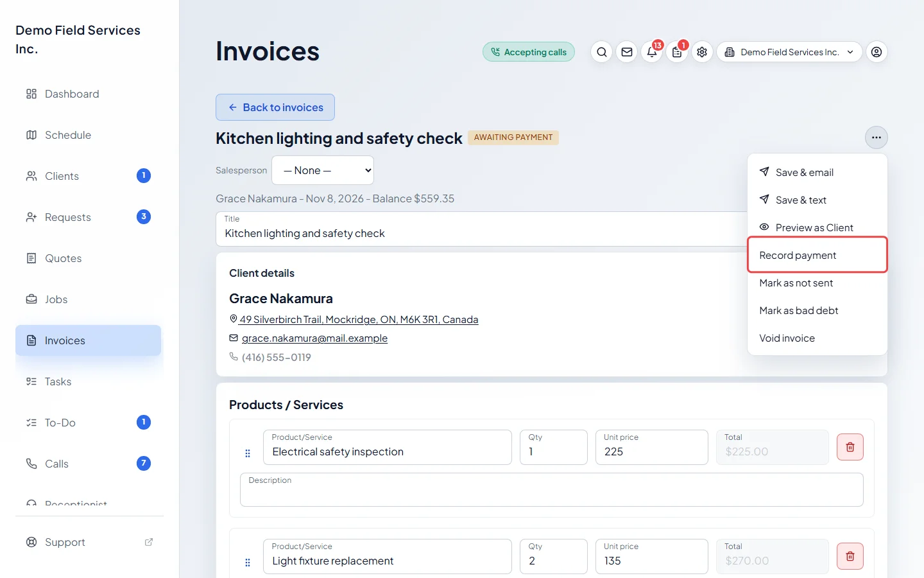924x578 pixels.
Task: Open the Salesperson None dropdown
Action: (323, 170)
